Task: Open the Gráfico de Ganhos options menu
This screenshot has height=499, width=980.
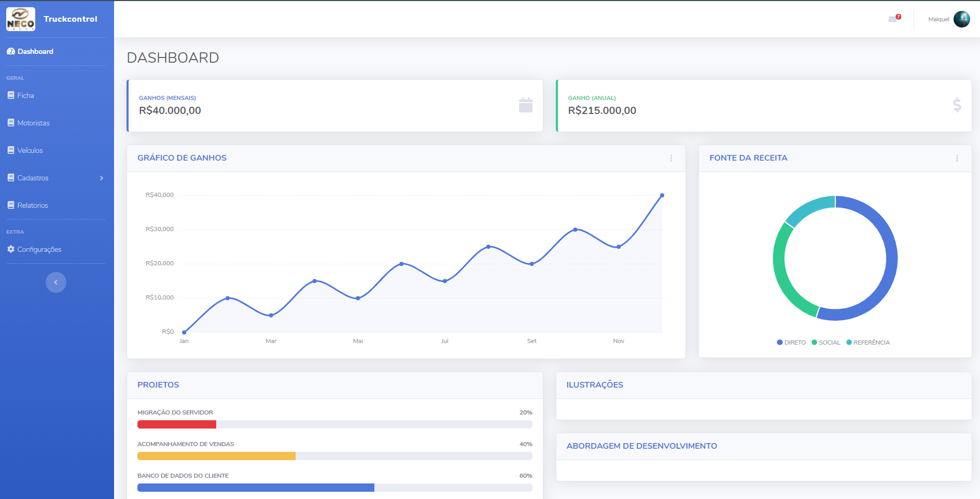Action: (671, 159)
